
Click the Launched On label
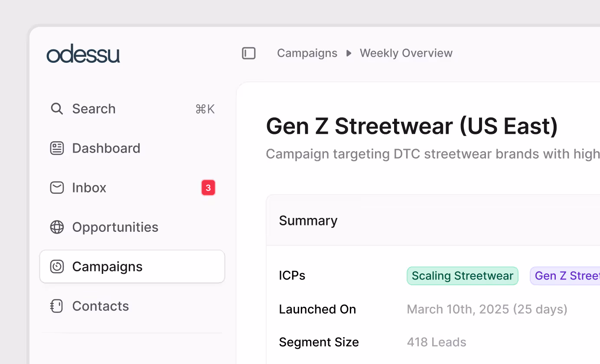click(x=317, y=309)
